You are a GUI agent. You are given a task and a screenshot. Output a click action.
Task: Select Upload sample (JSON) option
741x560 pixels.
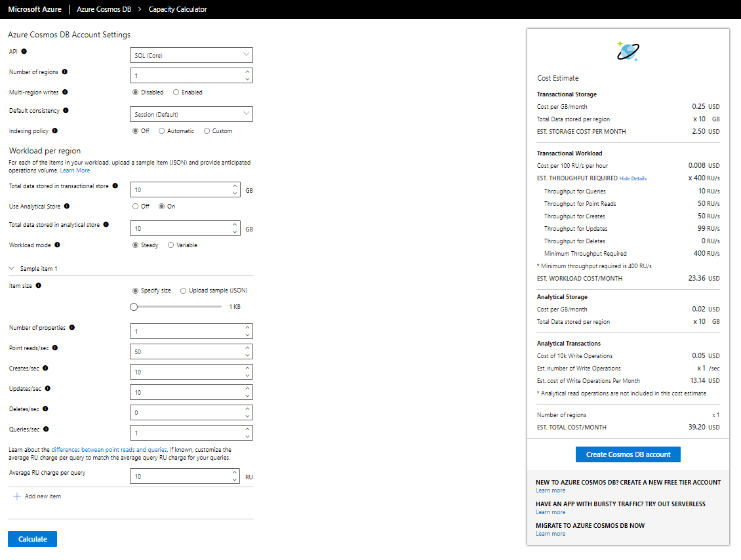pyautogui.click(x=184, y=290)
